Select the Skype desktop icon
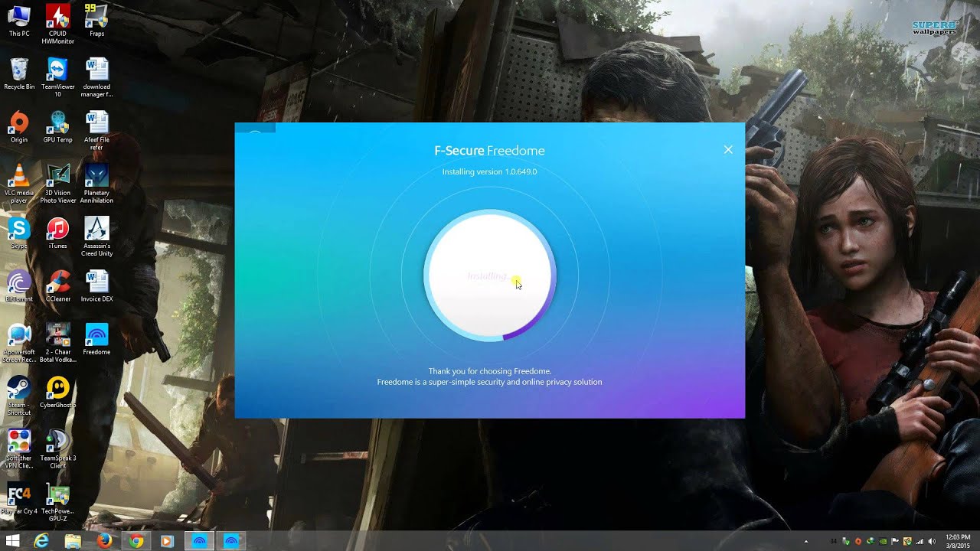This screenshot has width=980, height=551. click(x=19, y=233)
